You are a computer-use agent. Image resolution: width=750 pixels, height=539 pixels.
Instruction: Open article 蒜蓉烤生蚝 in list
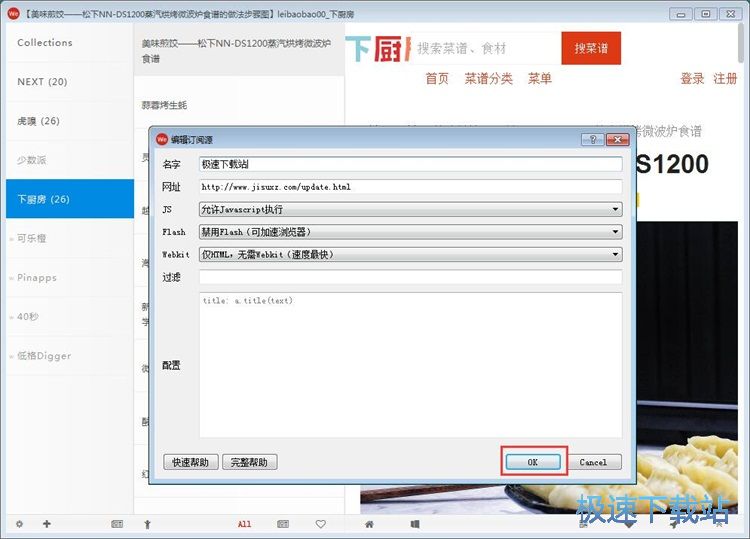(239, 105)
